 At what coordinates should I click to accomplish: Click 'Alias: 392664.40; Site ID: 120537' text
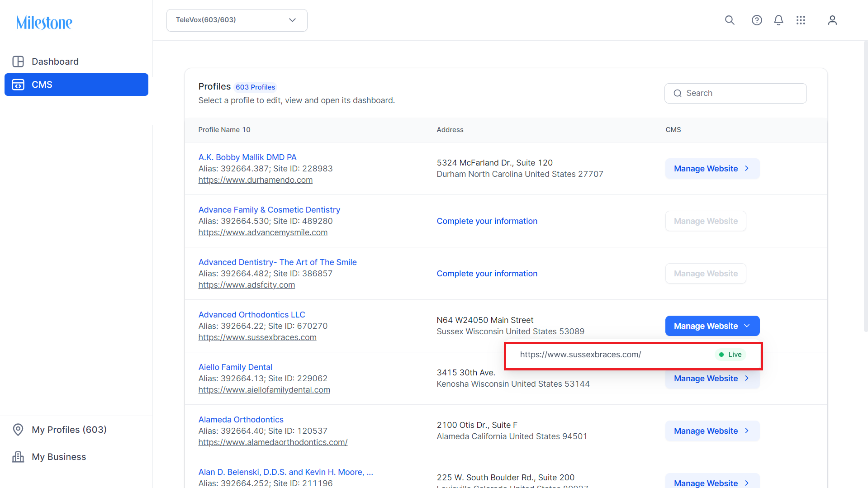[x=263, y=431]
